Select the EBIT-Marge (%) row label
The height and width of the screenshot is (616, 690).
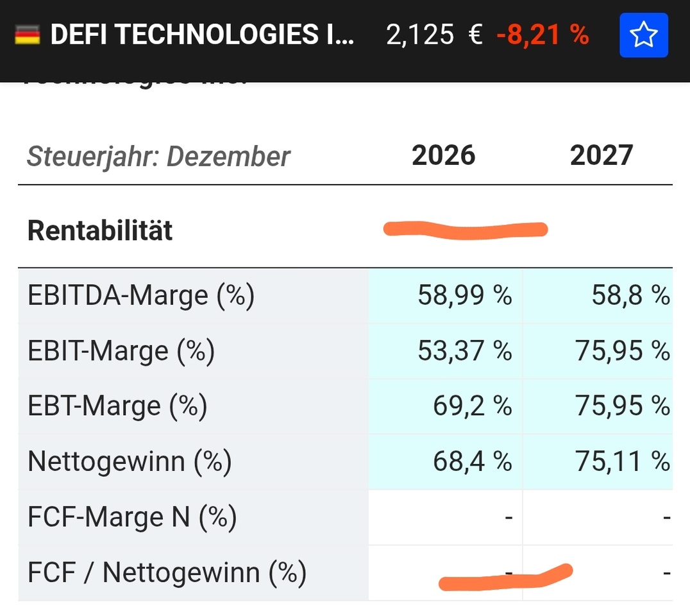tap(121, 352)
